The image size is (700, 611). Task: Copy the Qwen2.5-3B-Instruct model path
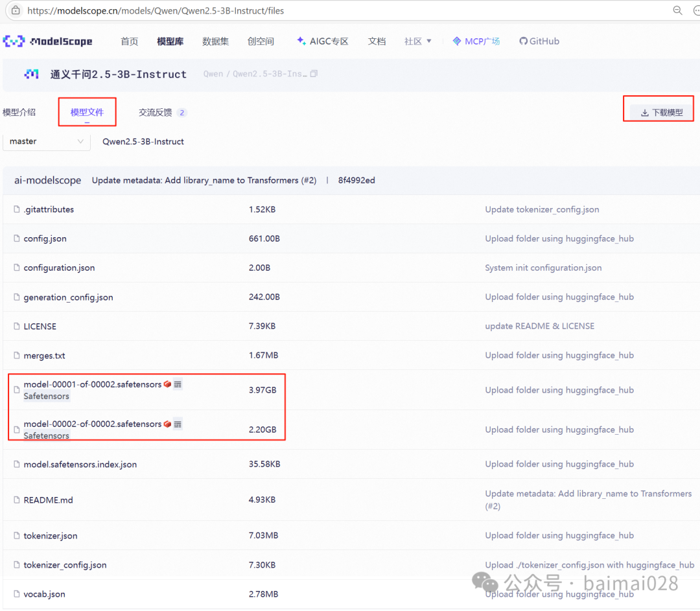(314, 75)
